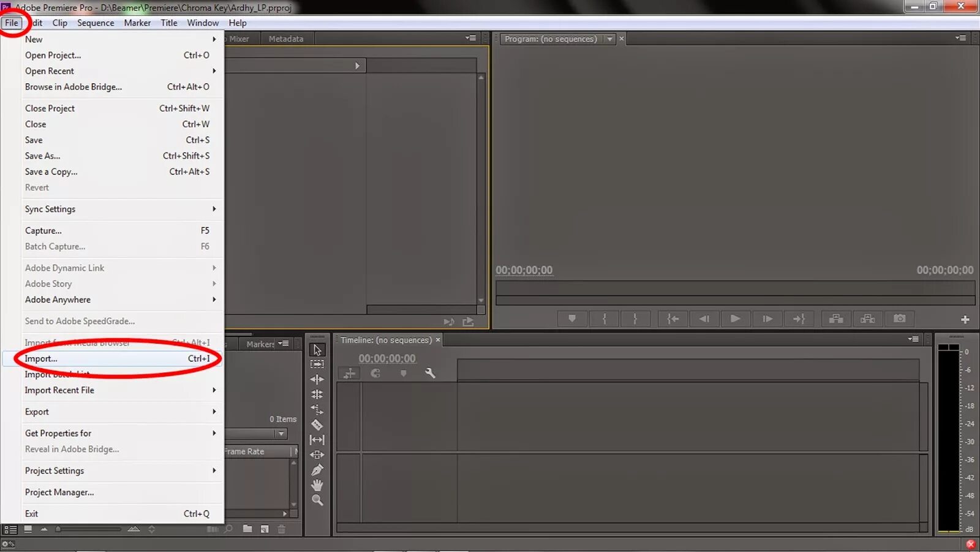Select the Track Select tool

pos(317,364)
